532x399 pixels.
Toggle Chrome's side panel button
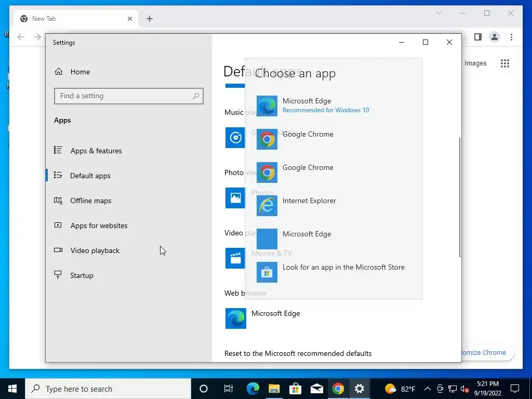478,37
